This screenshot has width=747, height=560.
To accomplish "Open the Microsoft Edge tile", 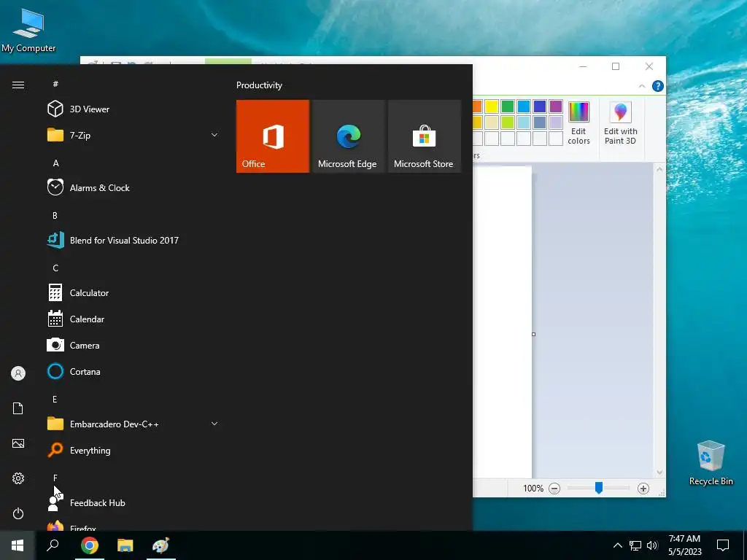I will (348, 136).
